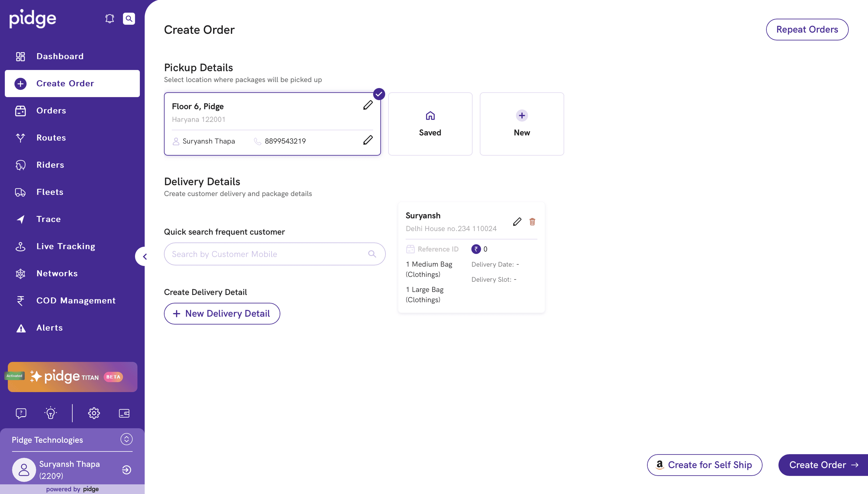868x494 pixels.
Task: Open Live Tracking from the sidebar
Action: [66, 246]
